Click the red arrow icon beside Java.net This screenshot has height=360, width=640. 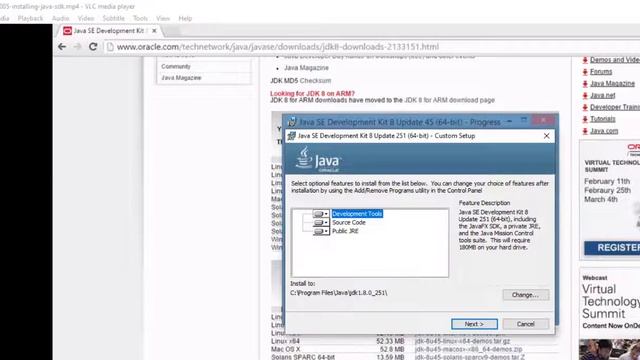(x=585, y=96)
